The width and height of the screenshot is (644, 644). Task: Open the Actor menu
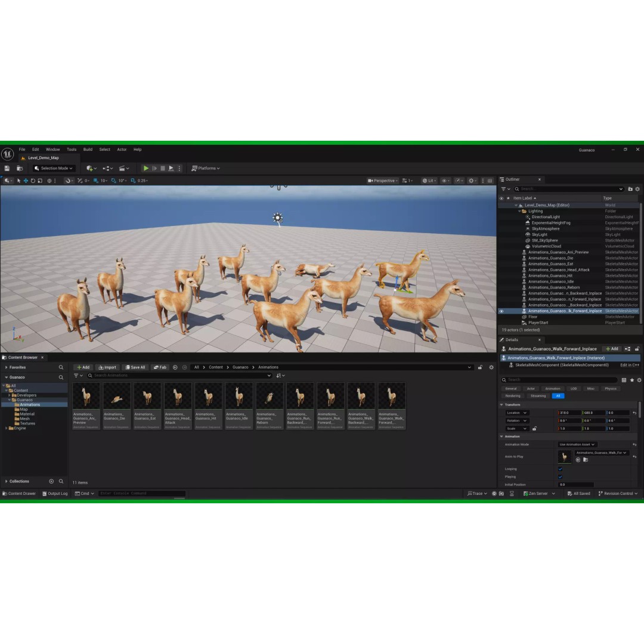click(x=122, y=150)
